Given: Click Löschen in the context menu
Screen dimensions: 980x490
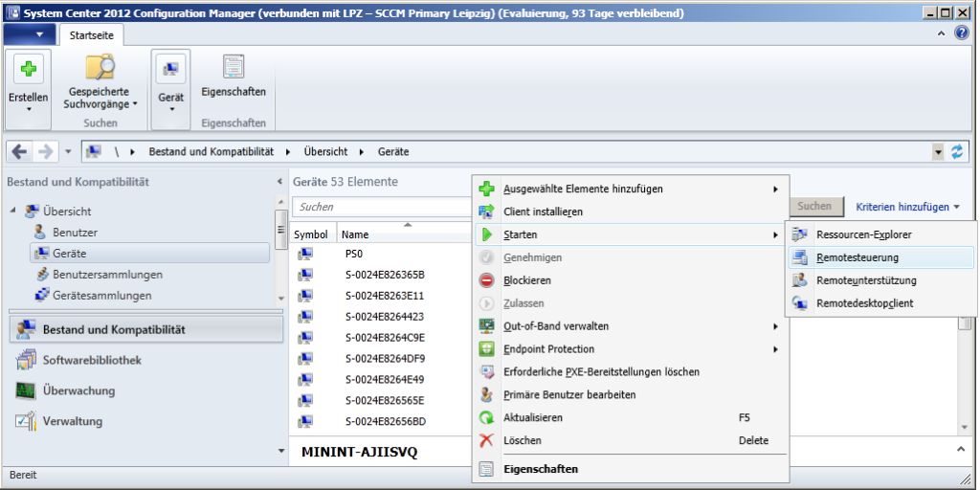Looking at the screenshot, I should pyautogui.click(x=522, y=440).
